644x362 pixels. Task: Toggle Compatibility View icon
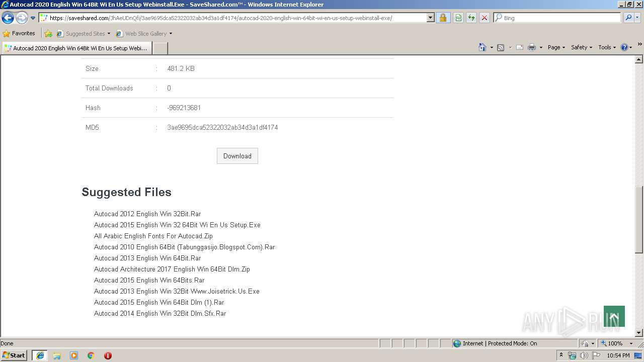coord(458,18)
